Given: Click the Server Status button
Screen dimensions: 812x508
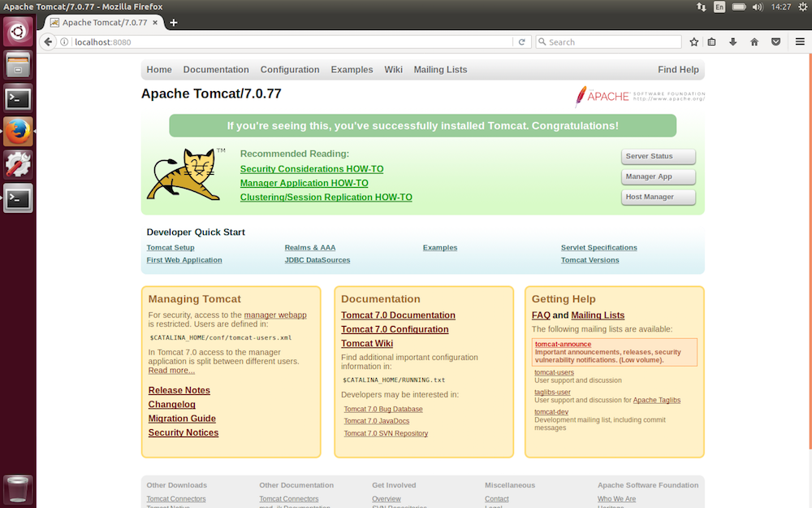Looking at the screenshot, I should tap(659, 156).
